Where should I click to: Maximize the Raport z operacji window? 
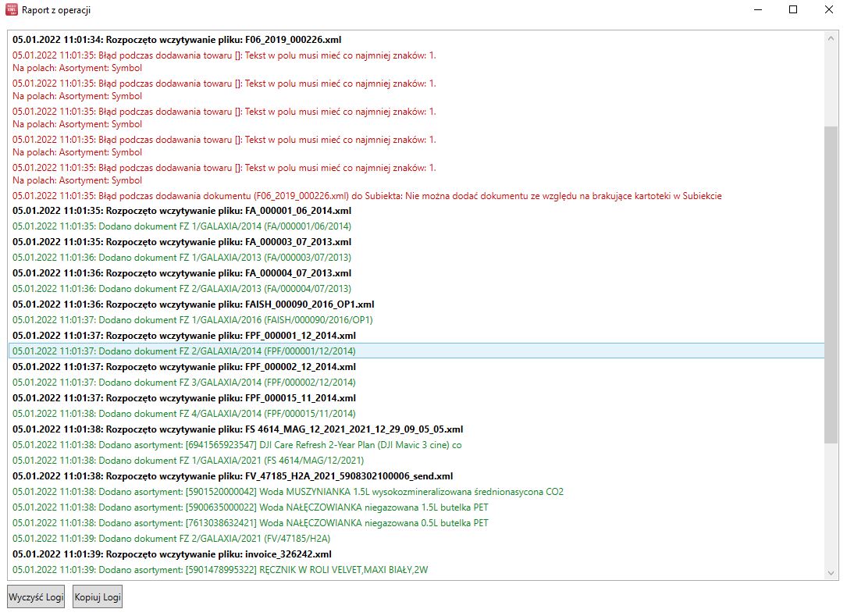tap(793, 10)
